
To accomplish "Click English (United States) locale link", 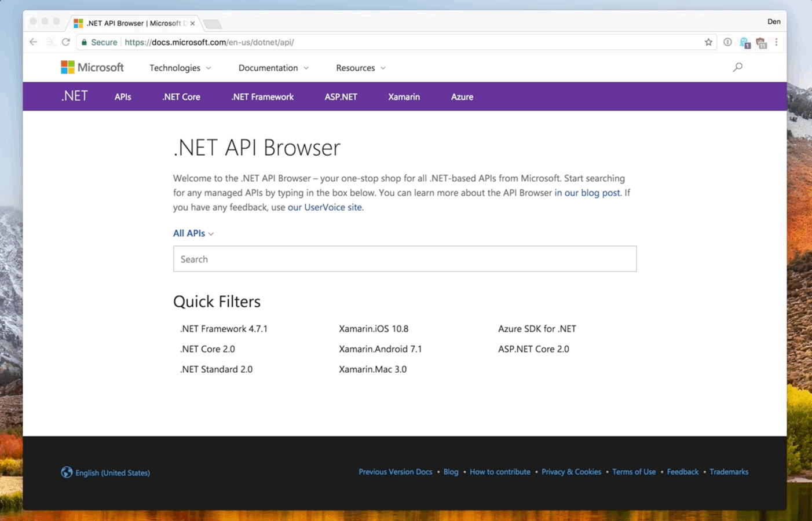I will click(112, 473).
